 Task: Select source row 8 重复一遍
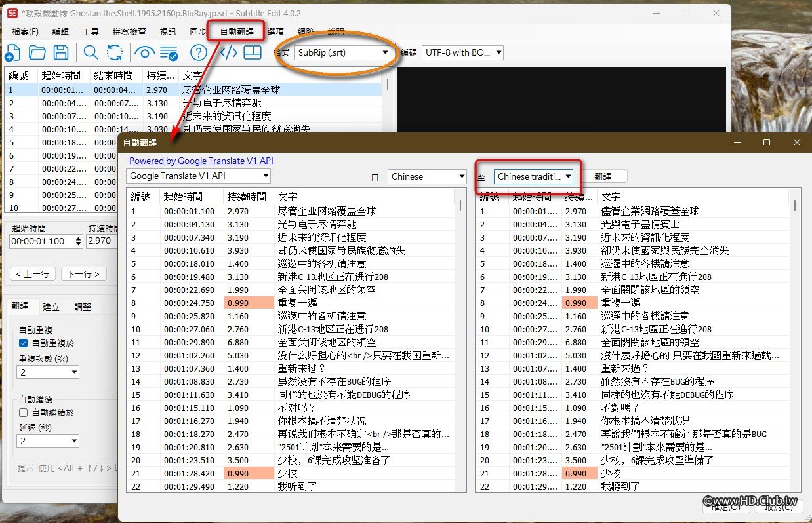291,303
